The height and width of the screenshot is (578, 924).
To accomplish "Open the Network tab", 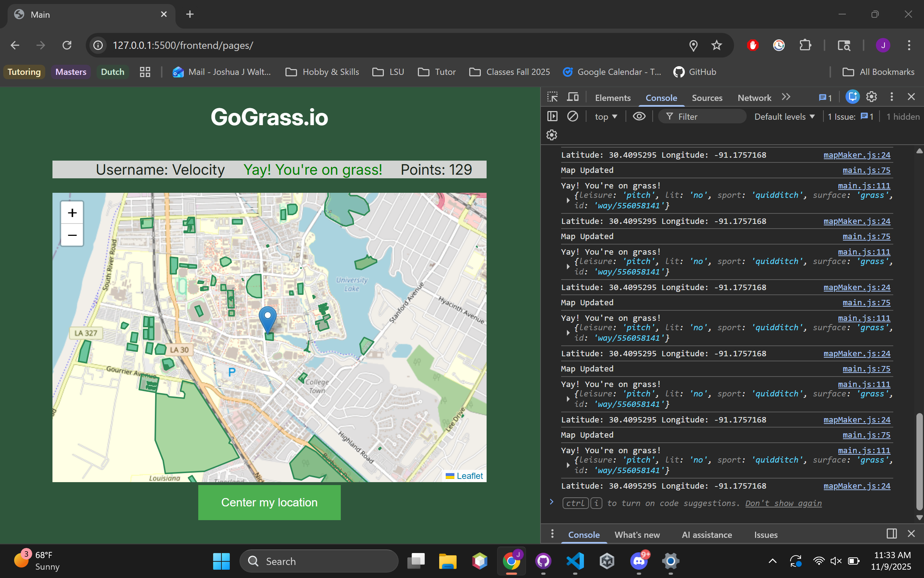I will point(754,98).
